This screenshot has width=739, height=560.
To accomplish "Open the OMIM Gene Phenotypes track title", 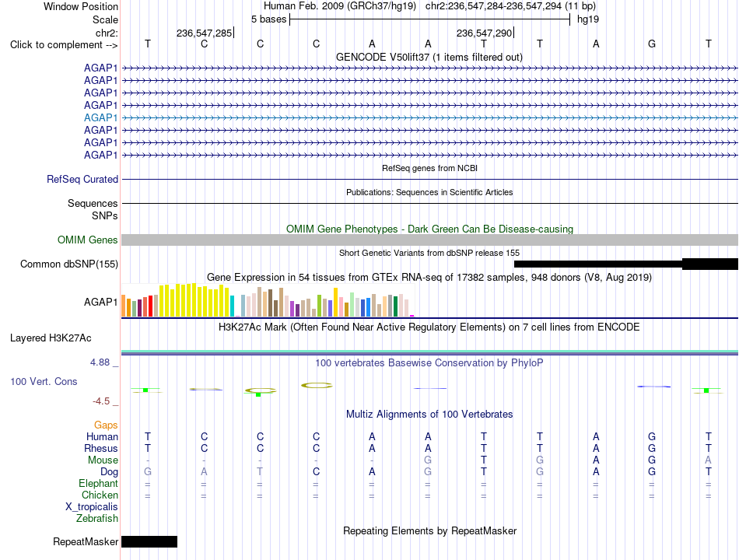I will pos(429,229).
